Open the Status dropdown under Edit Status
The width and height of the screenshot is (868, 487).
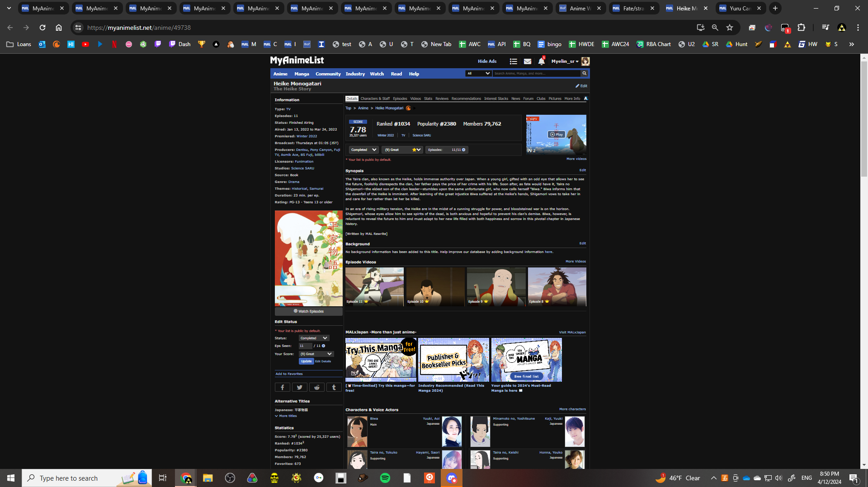coord(314,338)
